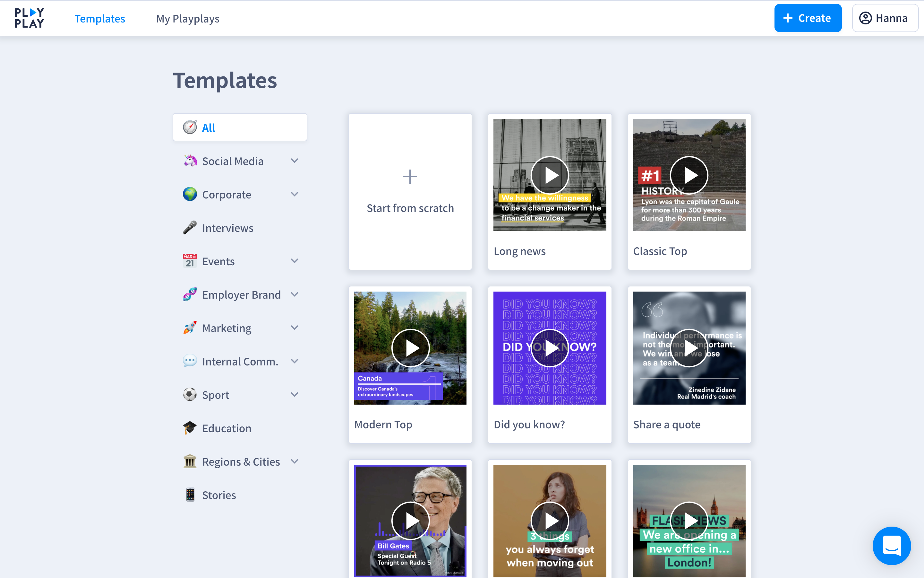Viewport: 924px width, 578px height.
Task: Click the speech bubble icon for Internal Comm.
Action: pyautogui.click(x=190, y=361)
